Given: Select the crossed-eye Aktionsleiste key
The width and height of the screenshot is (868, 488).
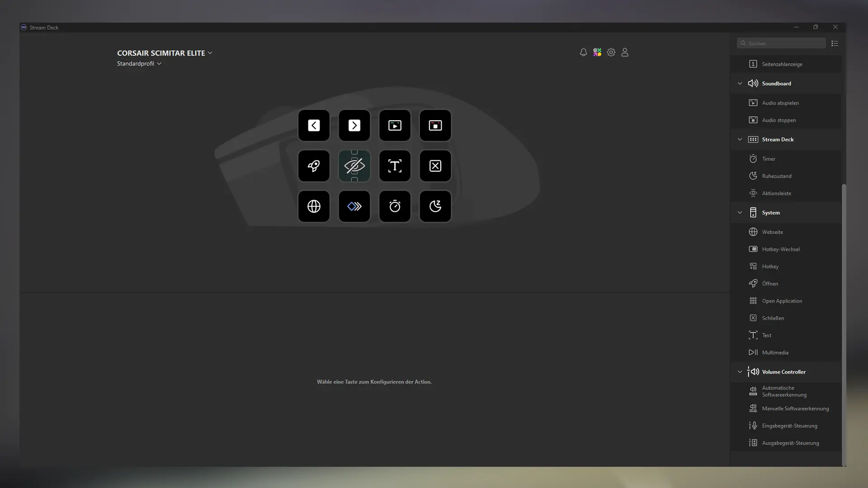Looking at the screenshot, I should tap(354, 166).
